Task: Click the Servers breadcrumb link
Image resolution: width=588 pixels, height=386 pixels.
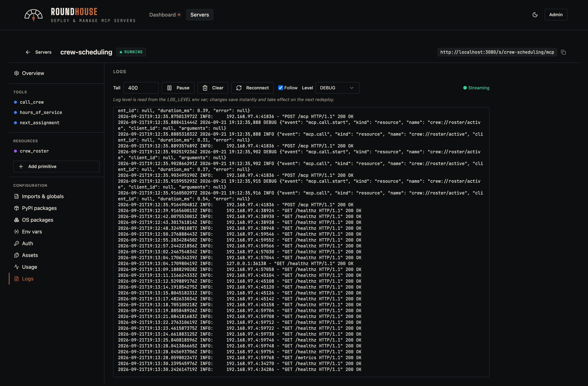Action: (x=43, y=52)
